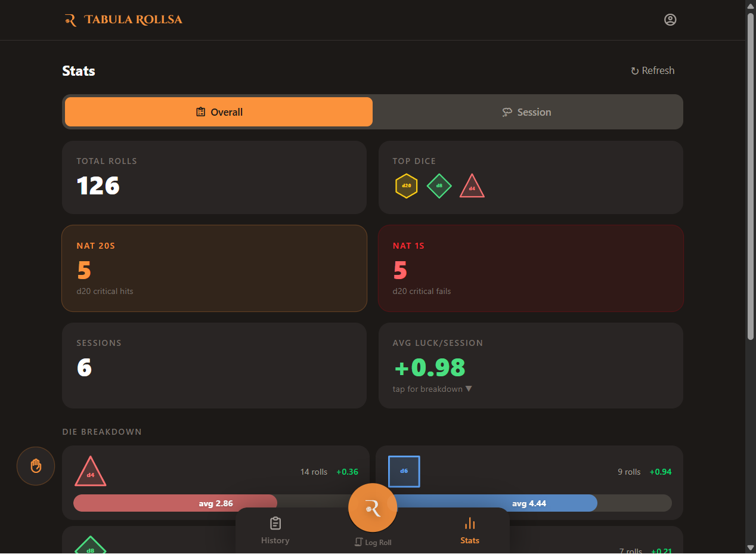Click the Refresh stats button

653,70
